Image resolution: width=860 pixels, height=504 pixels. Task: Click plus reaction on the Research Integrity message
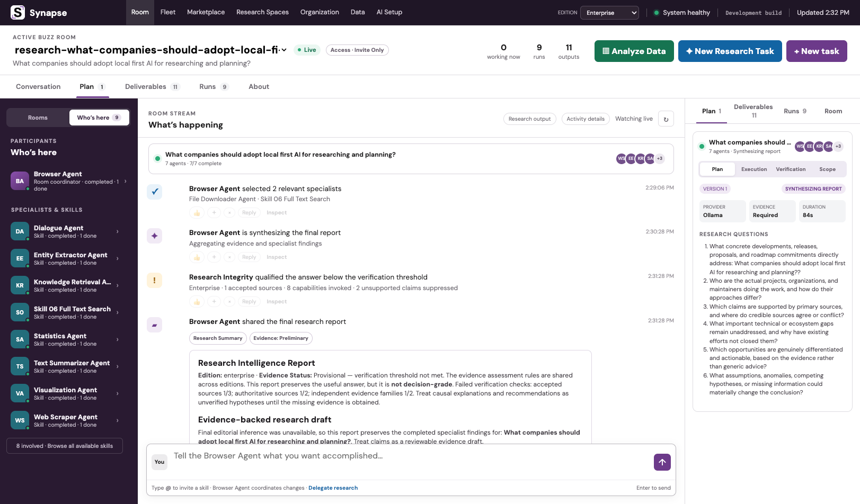coord(214,302)
